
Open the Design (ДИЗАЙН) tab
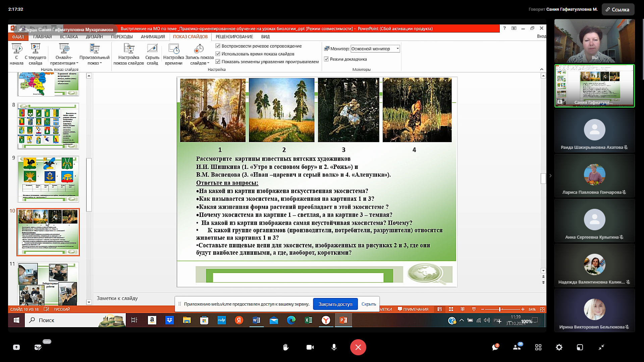point(94,37)
